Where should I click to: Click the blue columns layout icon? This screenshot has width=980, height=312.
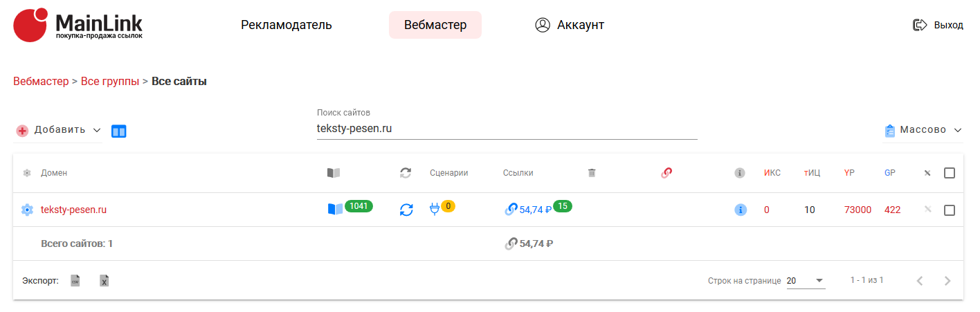[x=119, y=131]
